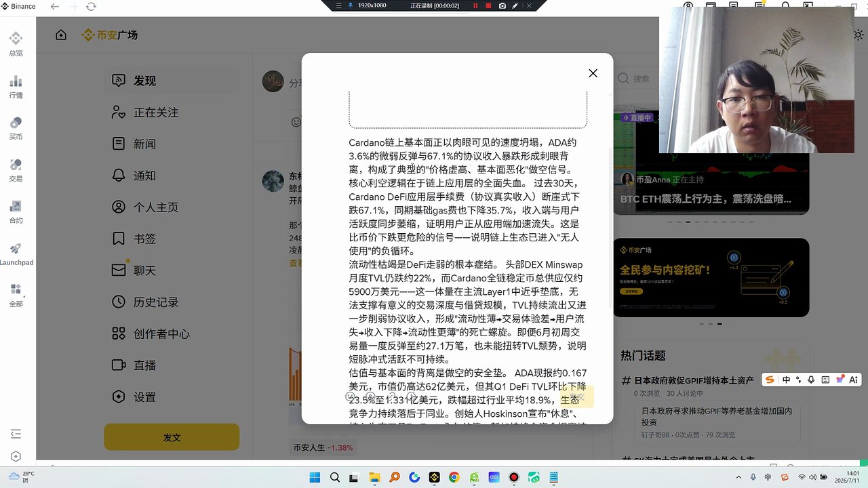Open 创作者中心
The height and width of the screenshot is (488, 868).
pyautogui.click(x=172, y=333)
